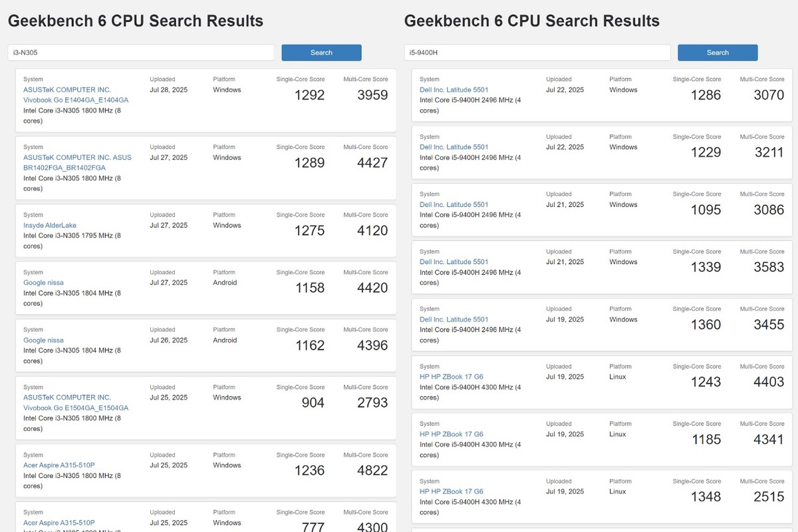Open Dell Latitude 5501 link scoring 1339

tap(454, 262)
